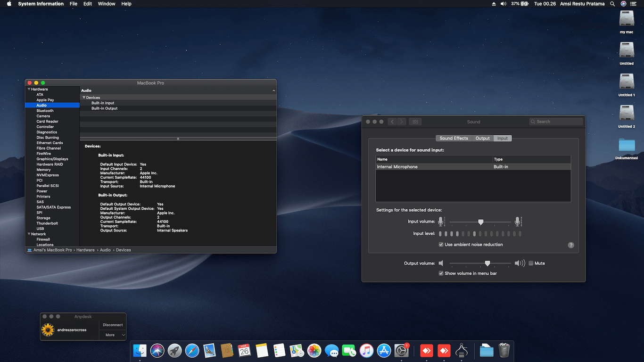Uncheck Show volume in menu bar
644x362 pixels.
coord(441,273)
